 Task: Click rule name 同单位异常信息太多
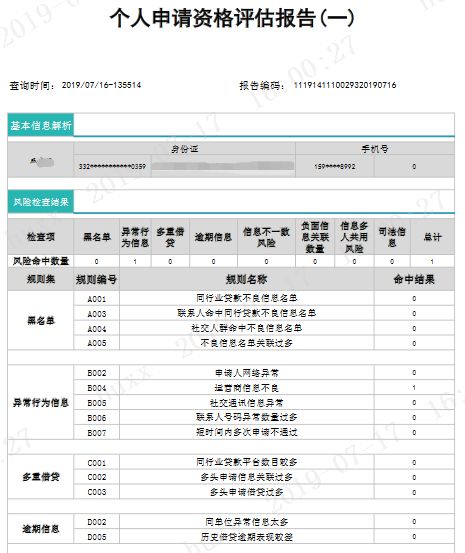[x=246, y=522]
